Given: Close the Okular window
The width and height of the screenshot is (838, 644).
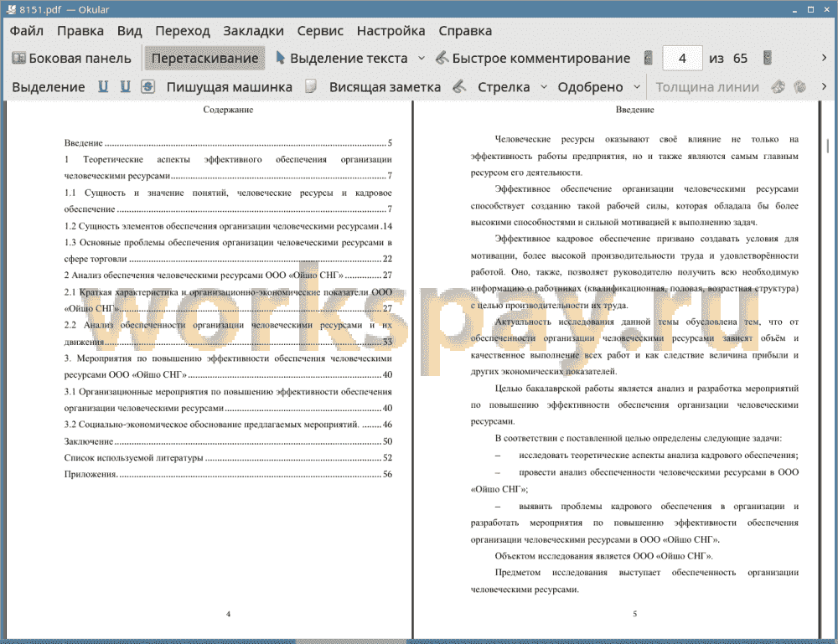Looking at the screenshot, I should (x=826, y=9).
